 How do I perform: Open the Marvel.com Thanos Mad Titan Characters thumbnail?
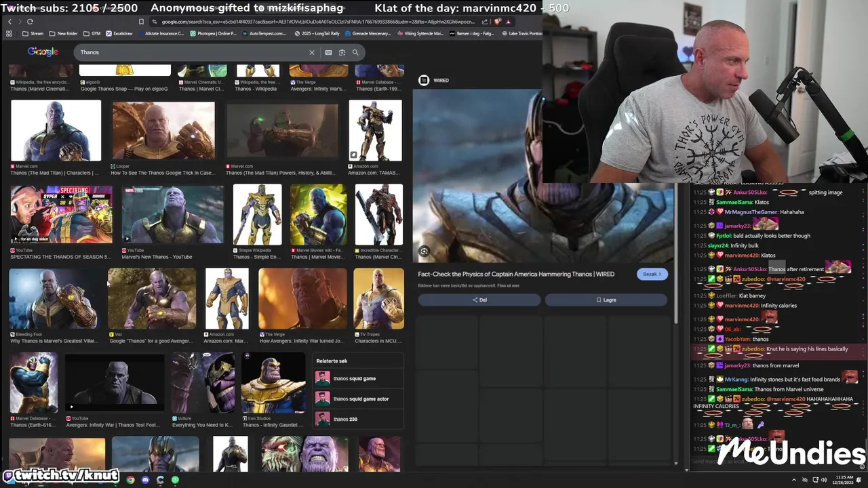tap(56, 131)
